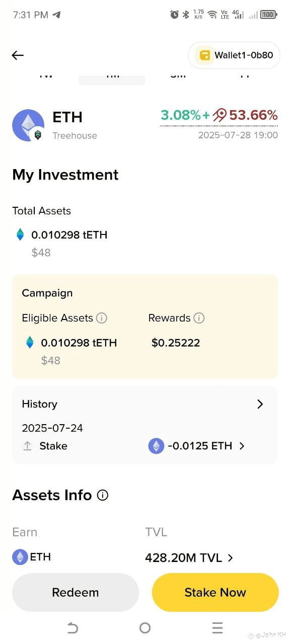
Task: Tap the tETH icon under Total Assets
Action: 20,234
